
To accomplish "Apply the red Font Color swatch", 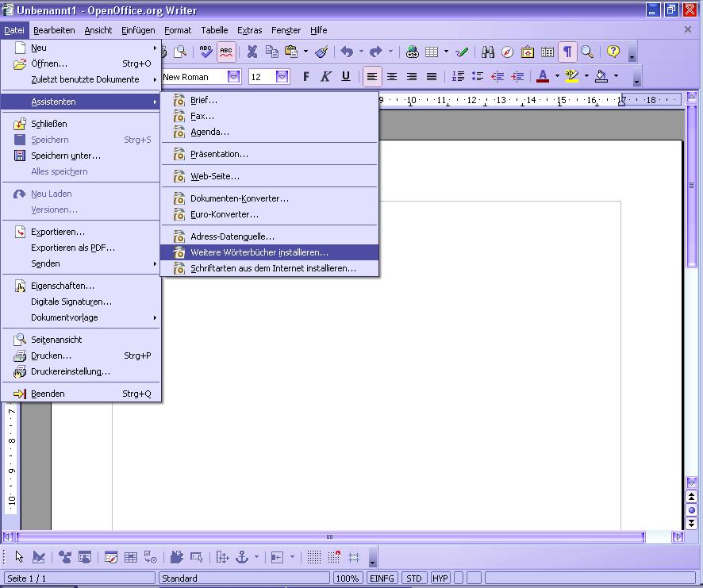I will point(543,77).
